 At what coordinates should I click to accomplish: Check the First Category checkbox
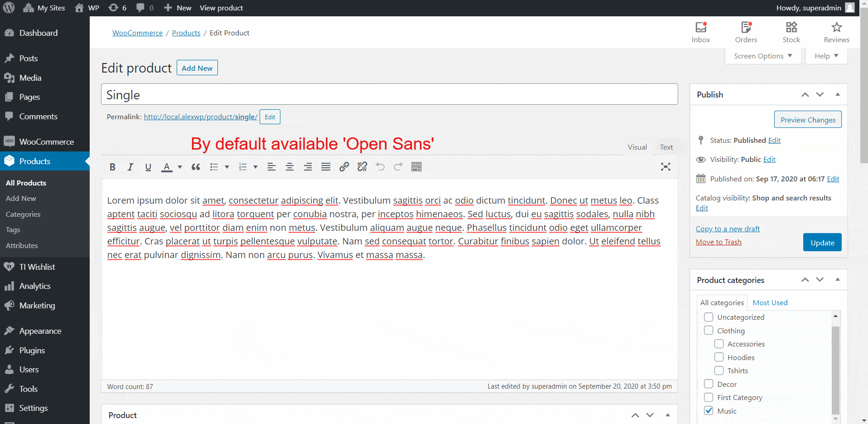tap(709, 397)
